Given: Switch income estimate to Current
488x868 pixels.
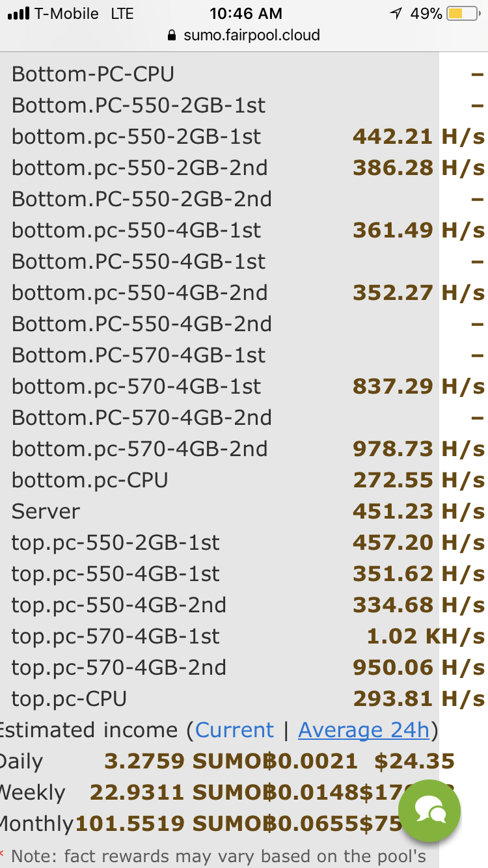Looking at the screenshot, I should (234, 730).
